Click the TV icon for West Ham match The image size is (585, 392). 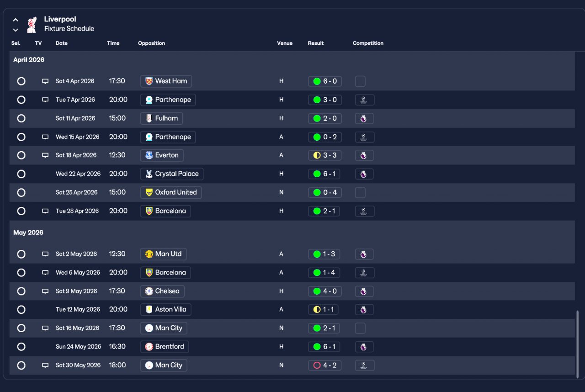point(45,81)
